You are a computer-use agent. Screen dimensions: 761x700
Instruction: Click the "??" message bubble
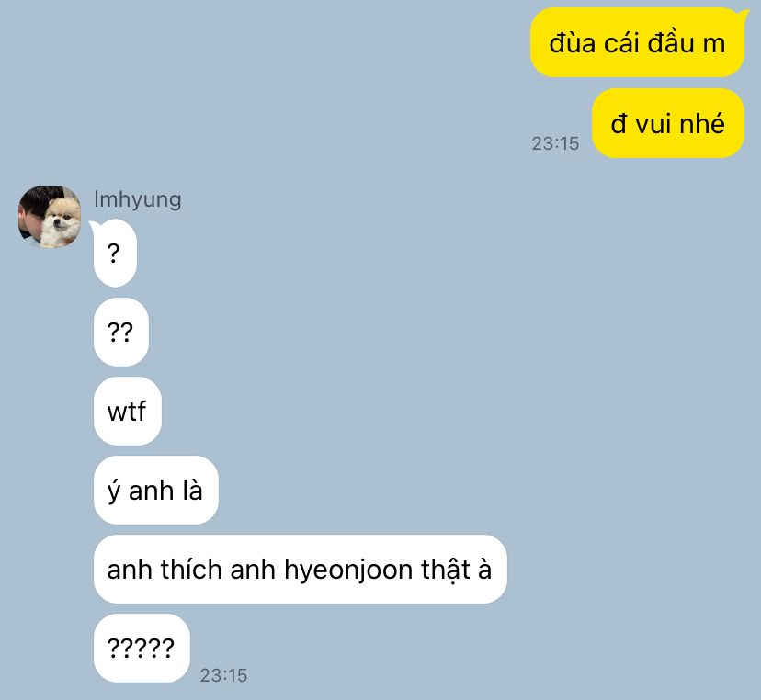pos(120,332)
